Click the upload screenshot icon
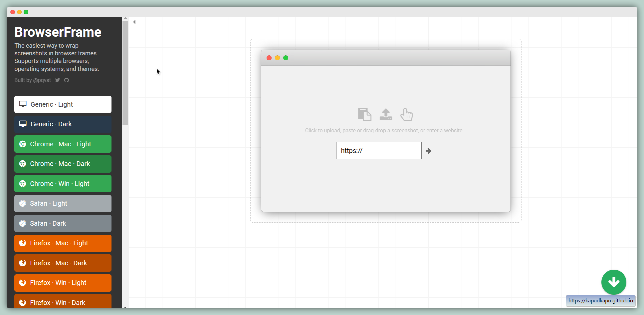 click(386, 115)
